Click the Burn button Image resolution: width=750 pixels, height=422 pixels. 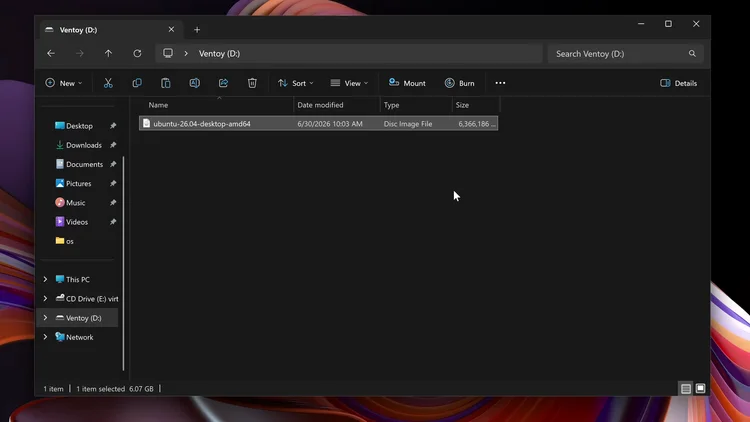coord(460,83)
